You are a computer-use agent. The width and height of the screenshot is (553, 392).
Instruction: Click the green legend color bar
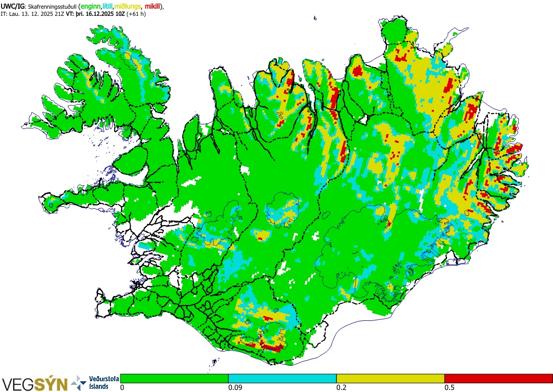[174, 379]
